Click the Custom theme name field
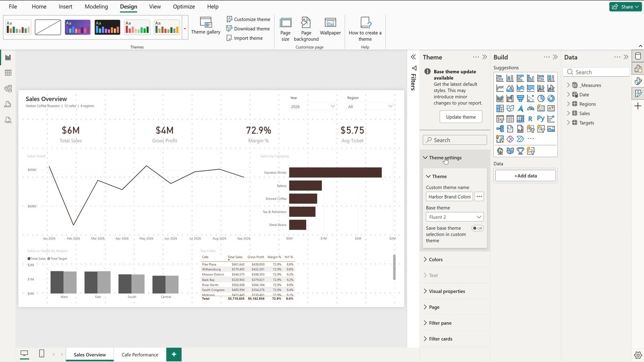The width and height of the screenshot is (644, 362). (449, 197)
